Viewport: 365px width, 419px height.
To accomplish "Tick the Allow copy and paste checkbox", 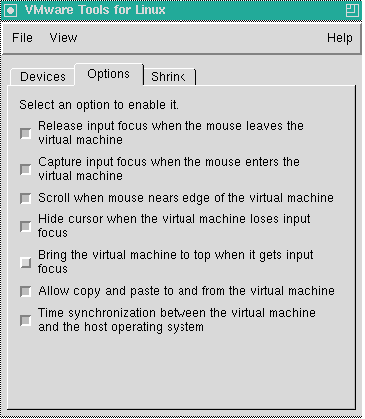I will [25, 291].
